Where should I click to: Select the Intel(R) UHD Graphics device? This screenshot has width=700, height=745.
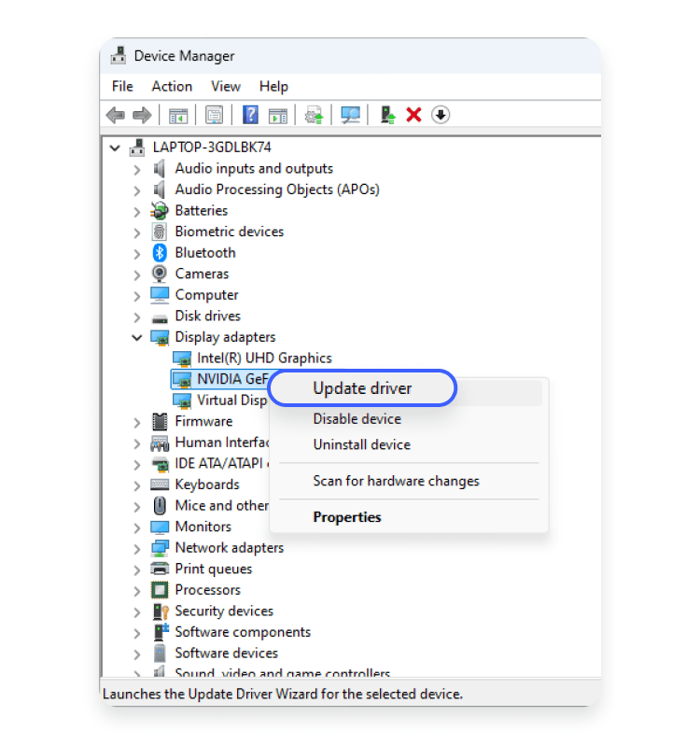pos(264,358)
